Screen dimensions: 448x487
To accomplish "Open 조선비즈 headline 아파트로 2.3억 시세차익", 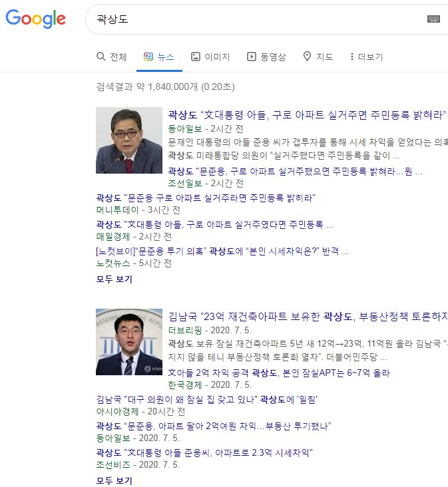I will point(204,452).
